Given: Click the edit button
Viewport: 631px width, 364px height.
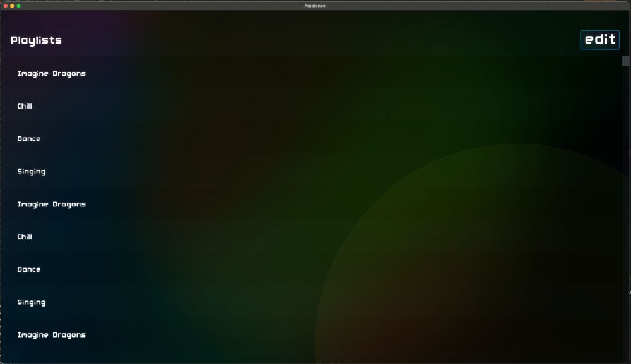Looking at the screenshot, I should [599, 40].
